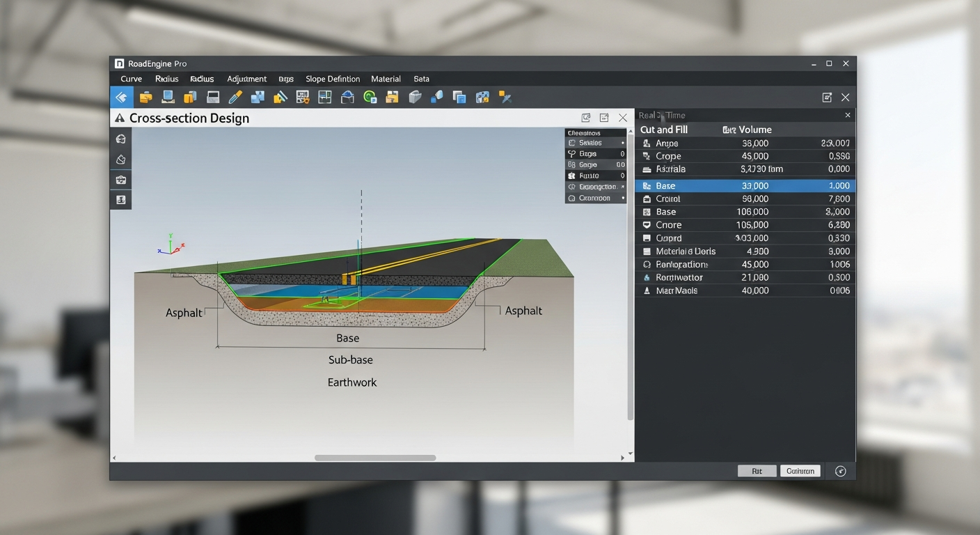This screenshot has height=535, width=980.
Task: Click the toolbox icon in the left sidebar
Action: [120, 180]
